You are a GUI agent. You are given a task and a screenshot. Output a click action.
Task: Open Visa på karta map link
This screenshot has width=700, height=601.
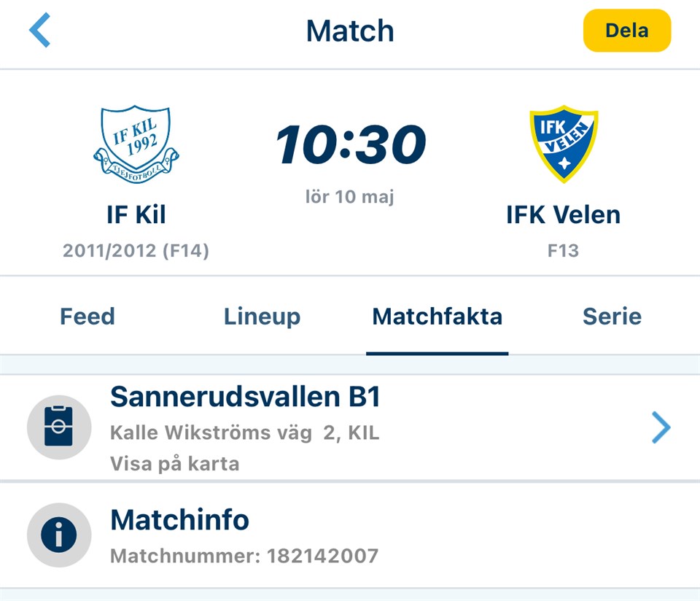click(174, 463)
